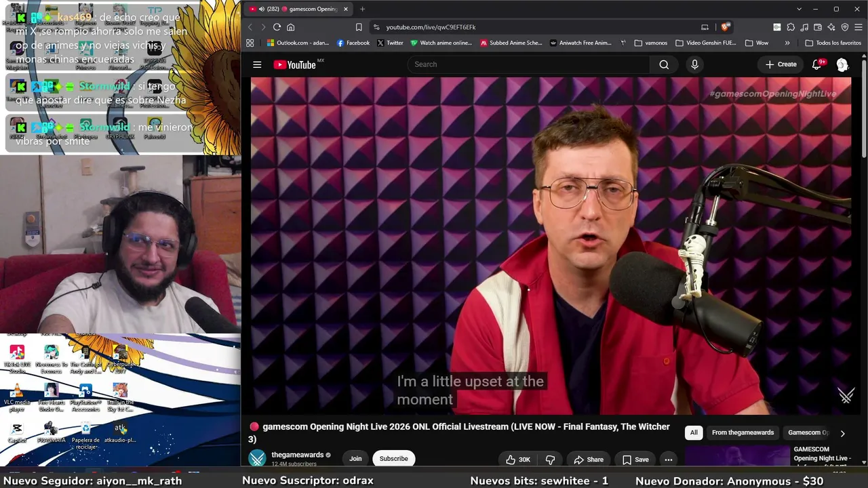Image resolution: width=868 pixels, height=488 pixels.
Task: Open the media control music note icon
Action: tap(804, 27)
